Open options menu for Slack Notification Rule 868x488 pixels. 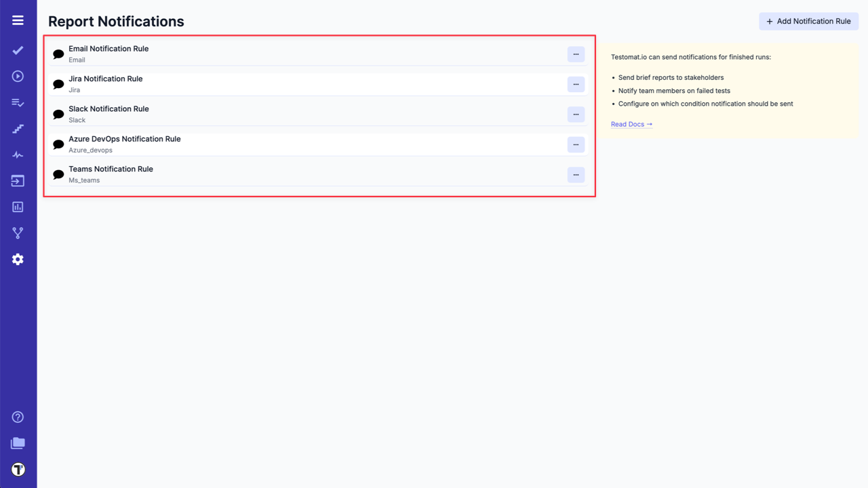[x=575, y=114]
